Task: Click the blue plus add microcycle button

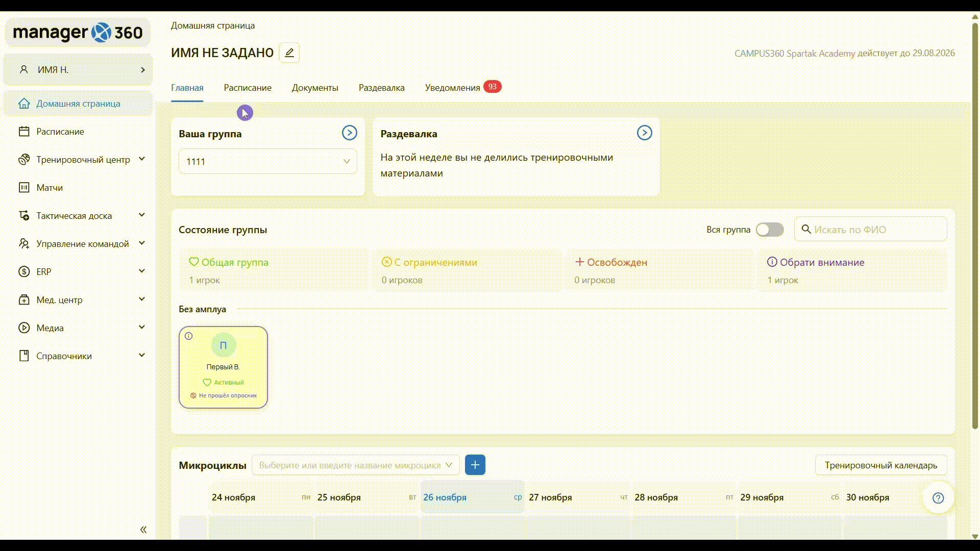Action: pos(475,465)
